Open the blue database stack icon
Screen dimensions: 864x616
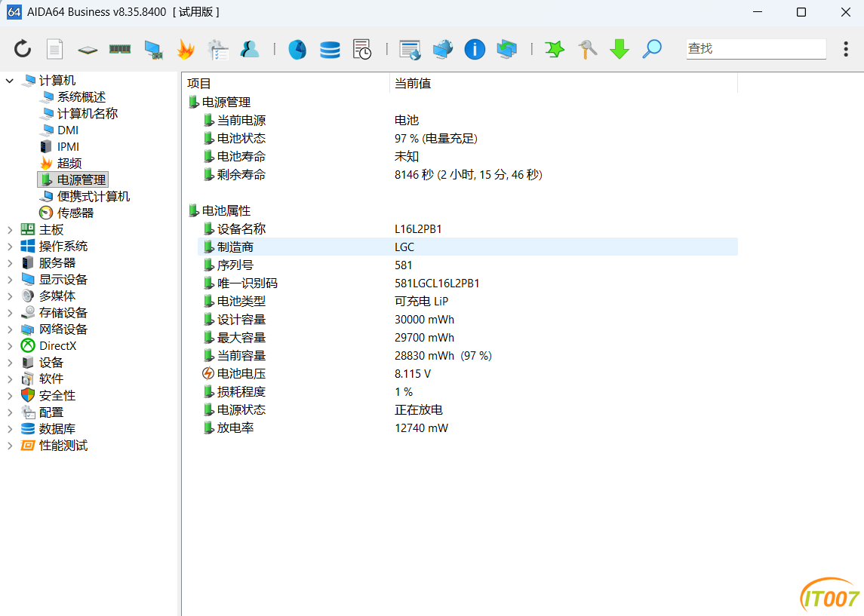pyautogui.click(x=330, y=50)
